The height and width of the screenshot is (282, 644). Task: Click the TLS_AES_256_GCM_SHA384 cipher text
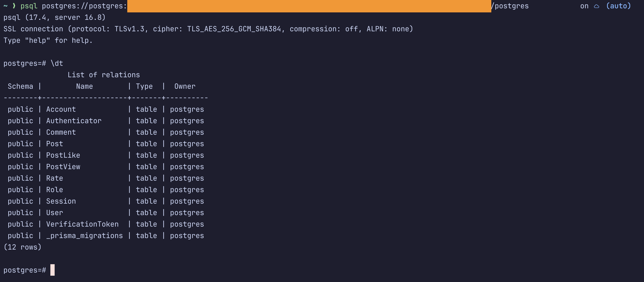(x=234, y=29)
